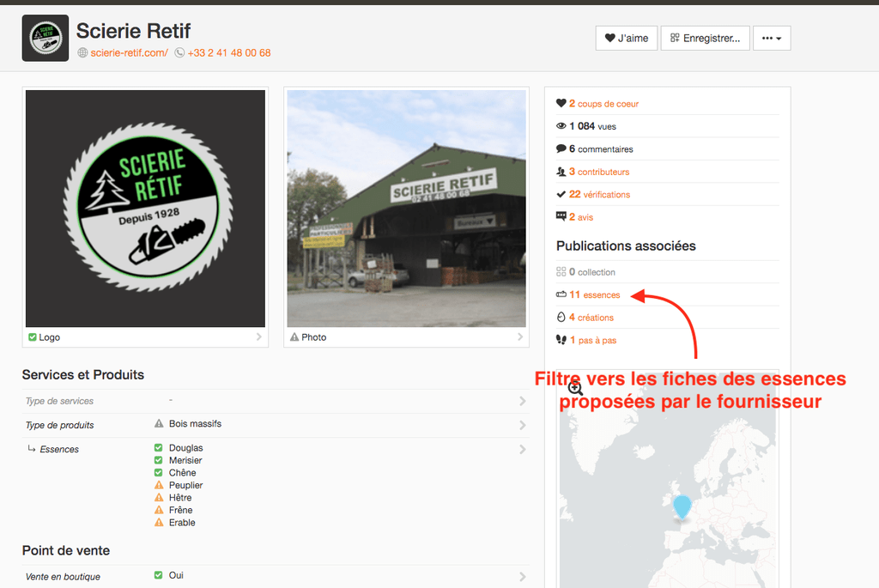This screenshot has width=879, height=588.
Task: Open the 4 créations link
Action: [591, 318]
